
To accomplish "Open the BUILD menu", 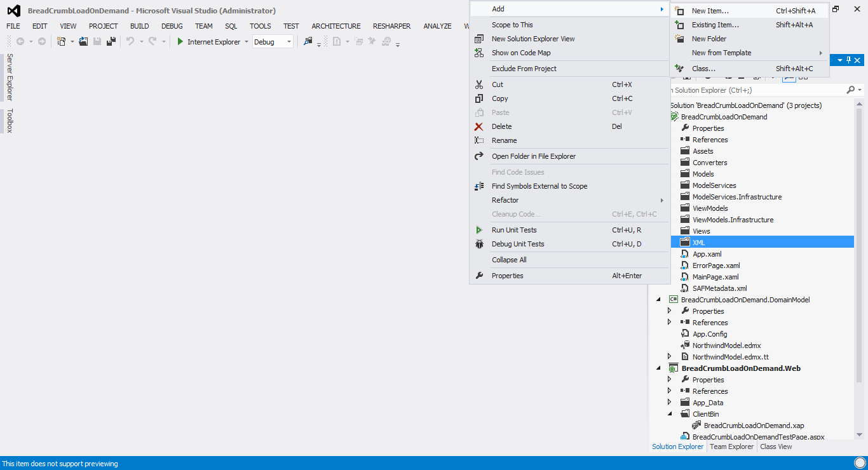I will point(139,26).
